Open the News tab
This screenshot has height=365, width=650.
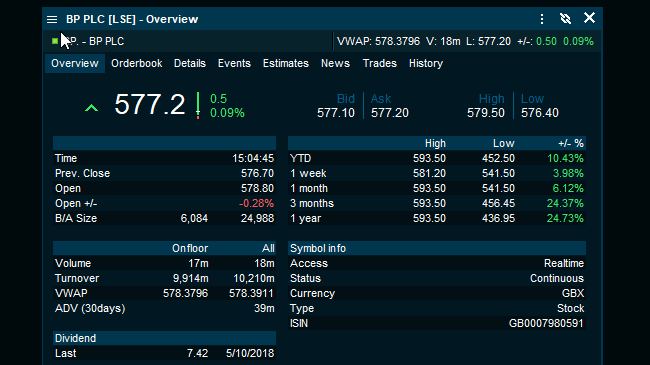point(335,63)
